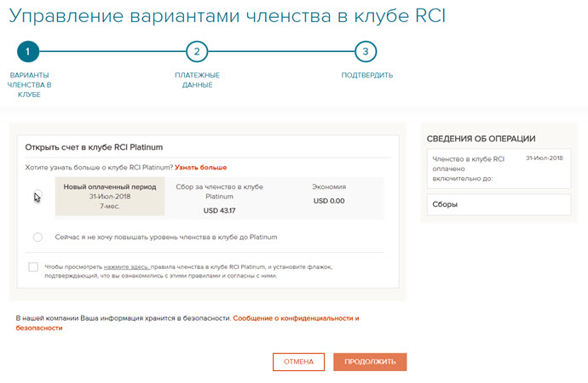The width and height of the screenshot is (588, 383).
Task: Click the ПРОДОЛЖИТЬ button
Action: [x=370, y=362]
